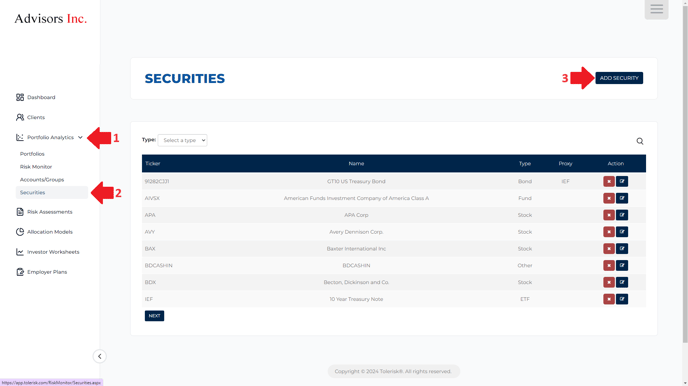688x386 pixels.
Task: Delete the APA Corp security
Action: (609, 215)
